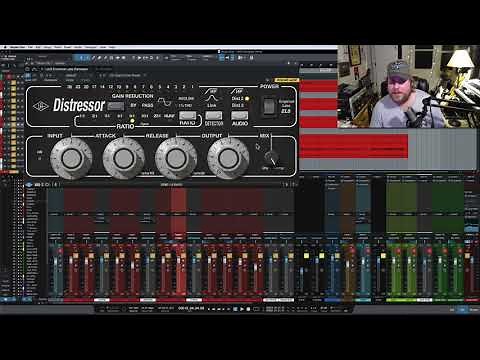
Task: Select the Paint tool in toolbar
Action: tap(105, 58)
